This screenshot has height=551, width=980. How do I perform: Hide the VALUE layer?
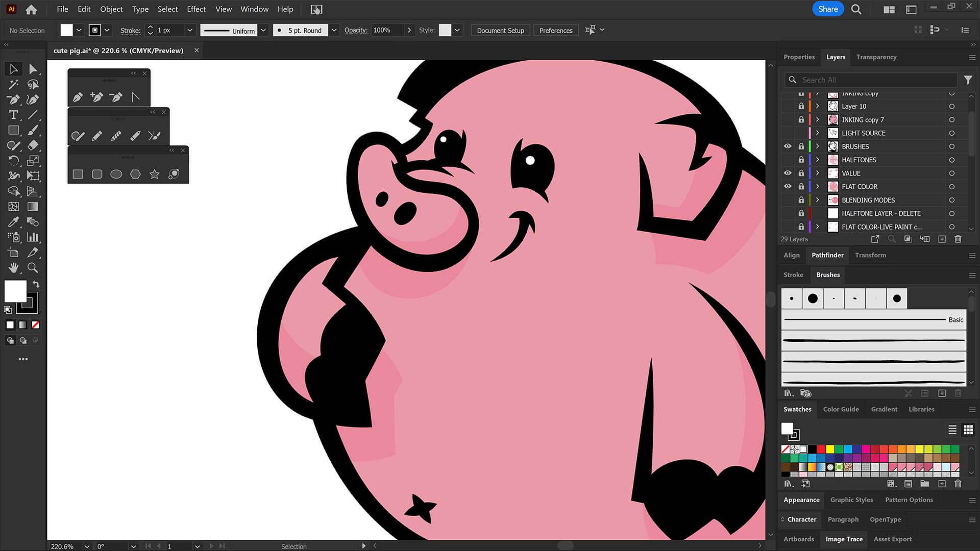(788, 173)
